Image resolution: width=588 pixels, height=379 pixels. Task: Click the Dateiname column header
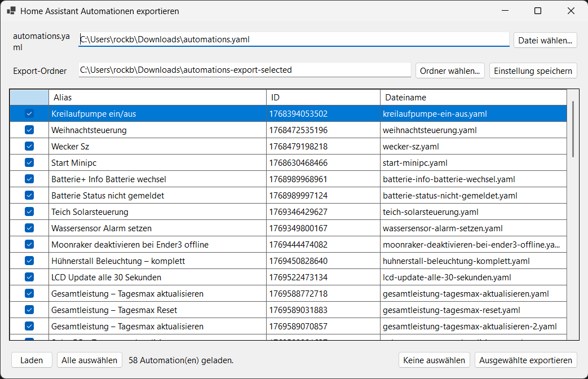[474, 97]
